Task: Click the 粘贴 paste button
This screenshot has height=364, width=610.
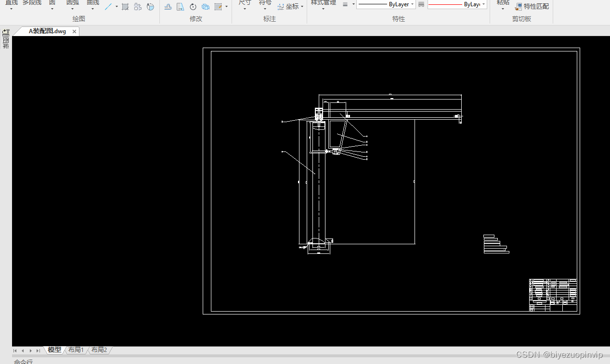Action: click(x=503, y=3)
